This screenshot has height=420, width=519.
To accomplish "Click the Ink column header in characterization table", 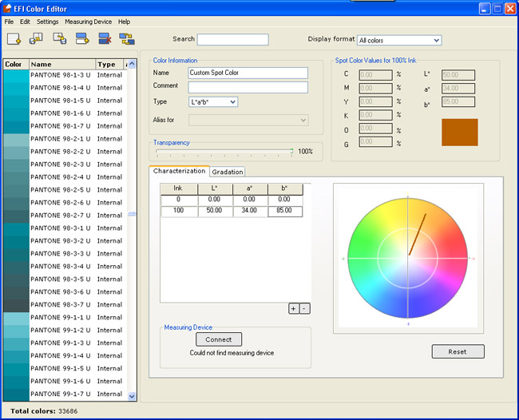I will pos(178,188).
